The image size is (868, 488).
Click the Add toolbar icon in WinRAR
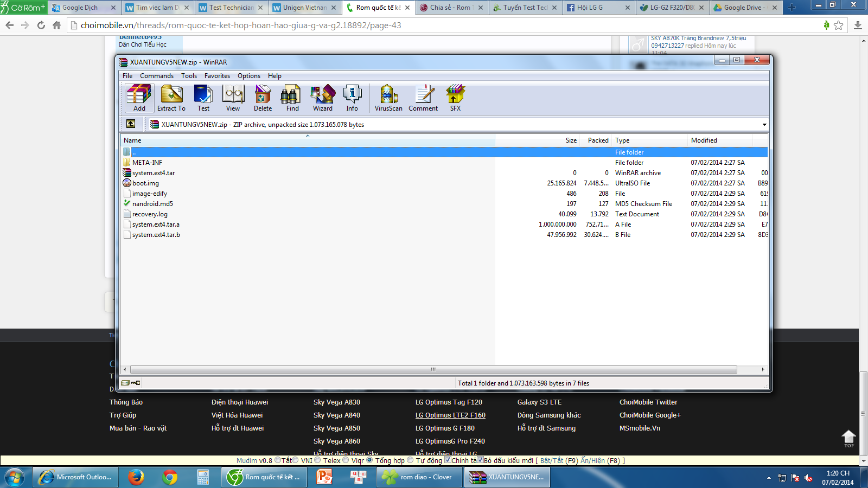(139, 98)
